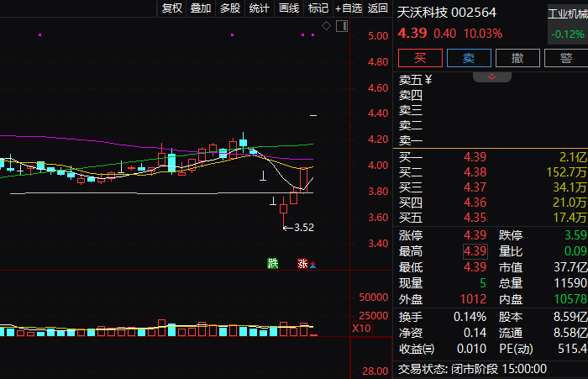Click the blue 卖 sell button
This screenshot has height=379, width=588.
[x=469, y=58]
